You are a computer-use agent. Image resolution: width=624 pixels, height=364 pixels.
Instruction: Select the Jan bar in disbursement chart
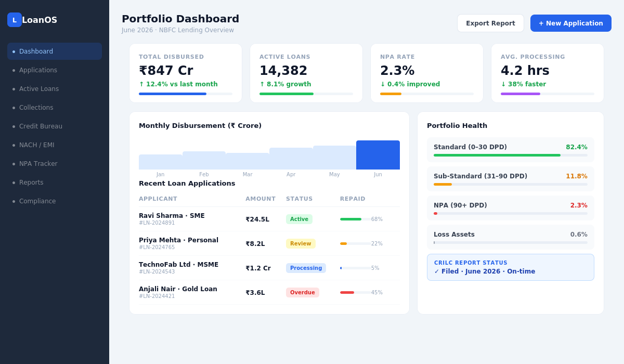[161, 162]
